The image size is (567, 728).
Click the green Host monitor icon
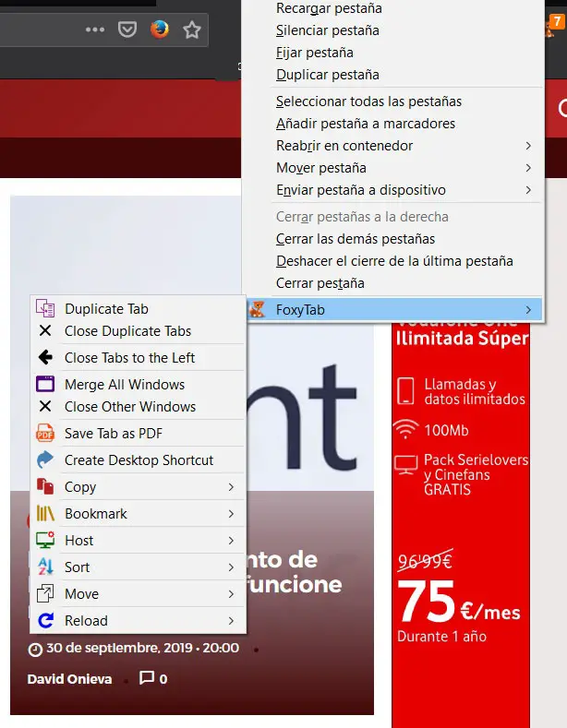point(45,540)
